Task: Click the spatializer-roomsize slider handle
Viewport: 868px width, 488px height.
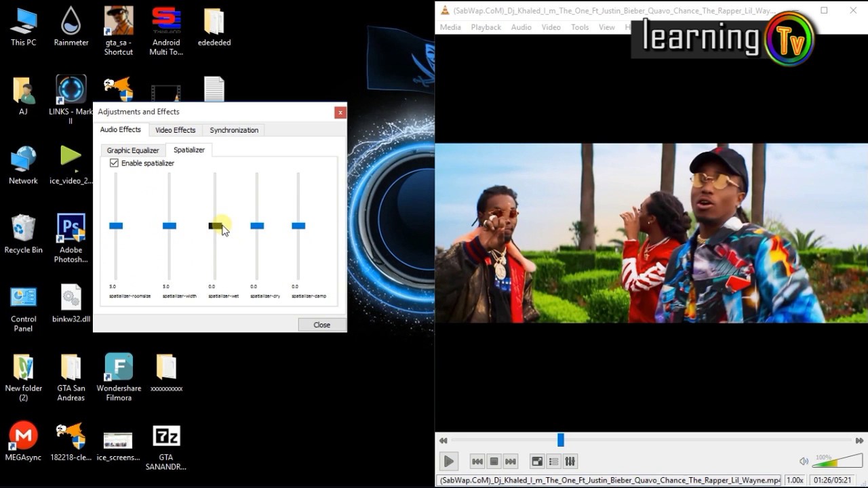Action: tap(116, 226)
